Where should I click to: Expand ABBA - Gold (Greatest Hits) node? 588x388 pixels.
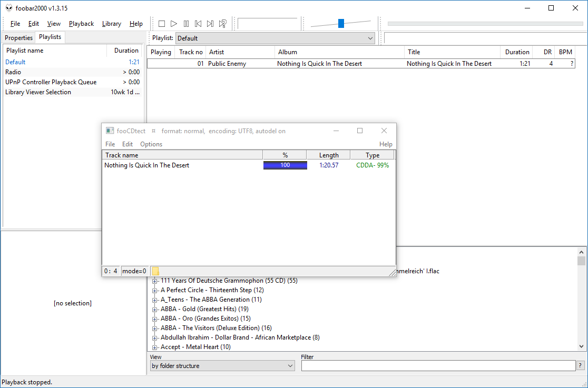154,310
